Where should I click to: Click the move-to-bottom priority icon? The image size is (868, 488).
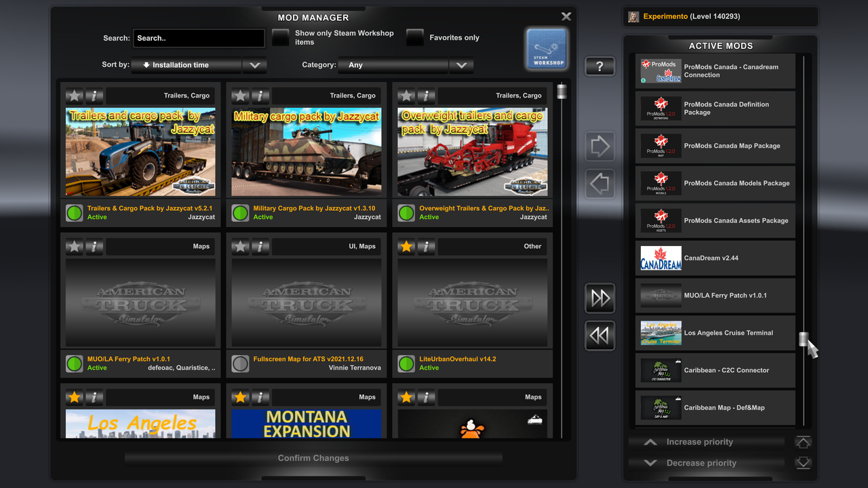[803, 463]
